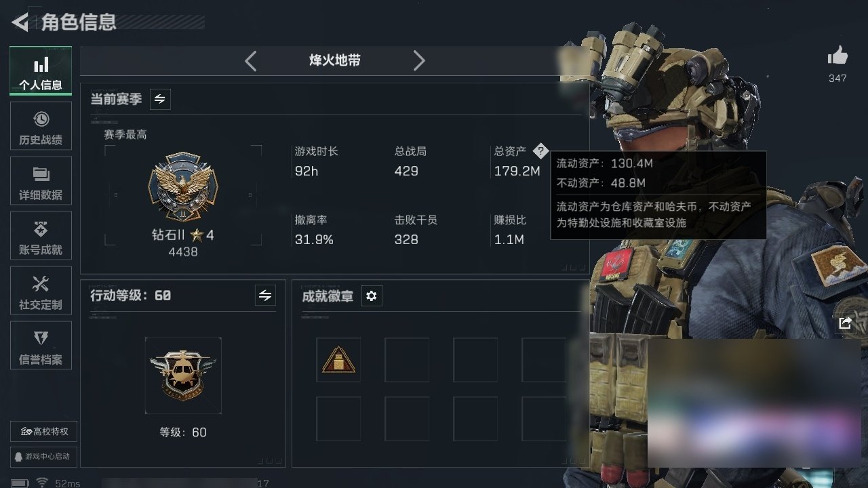Open the share icon beside the character
The height and width of the screenshot is (488, 868).
tap(845, 323)
